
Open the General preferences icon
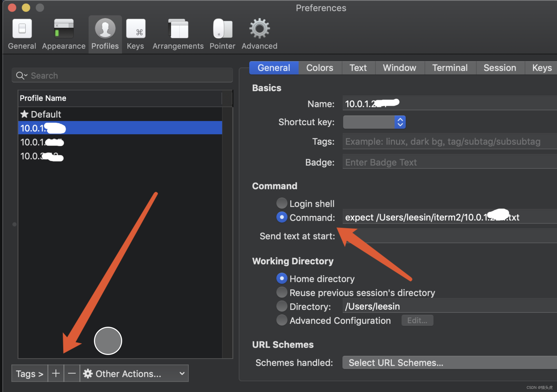point(22,29)
